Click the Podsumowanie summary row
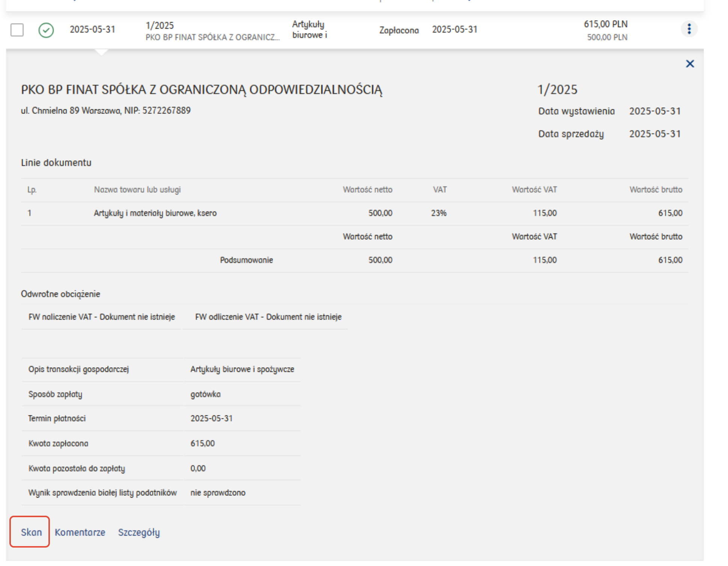 coord(246,260)
